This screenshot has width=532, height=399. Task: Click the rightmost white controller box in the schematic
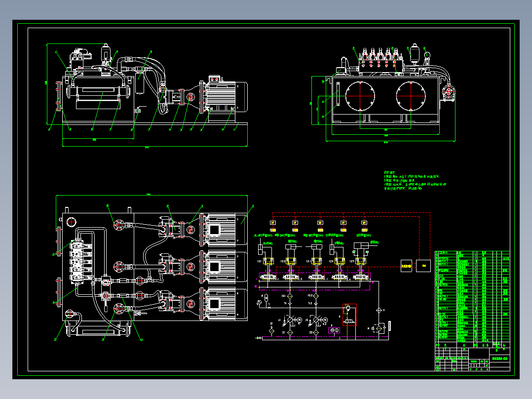[x=423, y=266]
